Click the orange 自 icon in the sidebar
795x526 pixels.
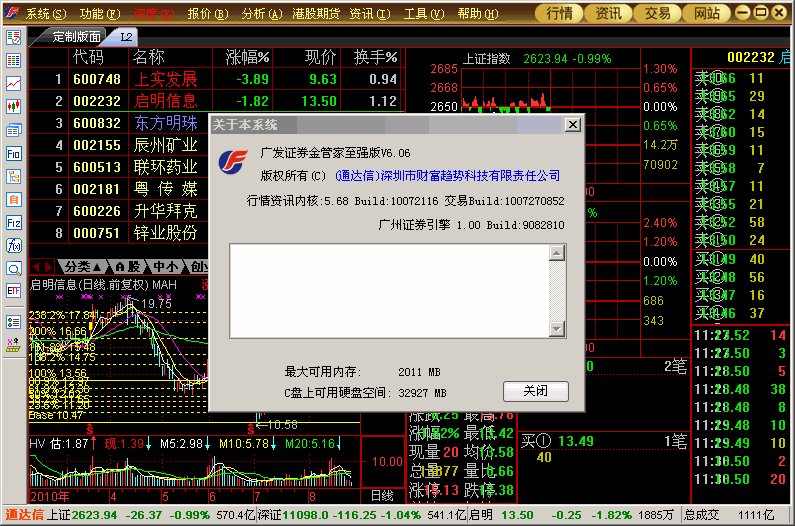tap(14, 200)
